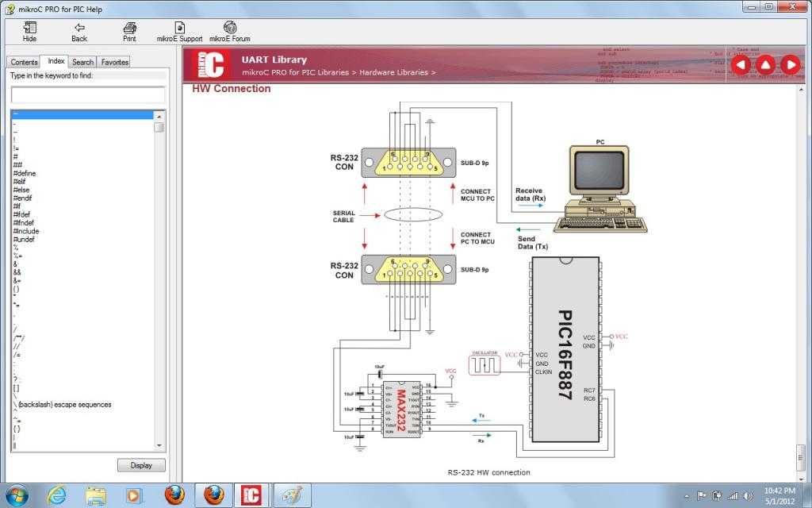
Task: Select #include in index list
Action: click(26, 231)
